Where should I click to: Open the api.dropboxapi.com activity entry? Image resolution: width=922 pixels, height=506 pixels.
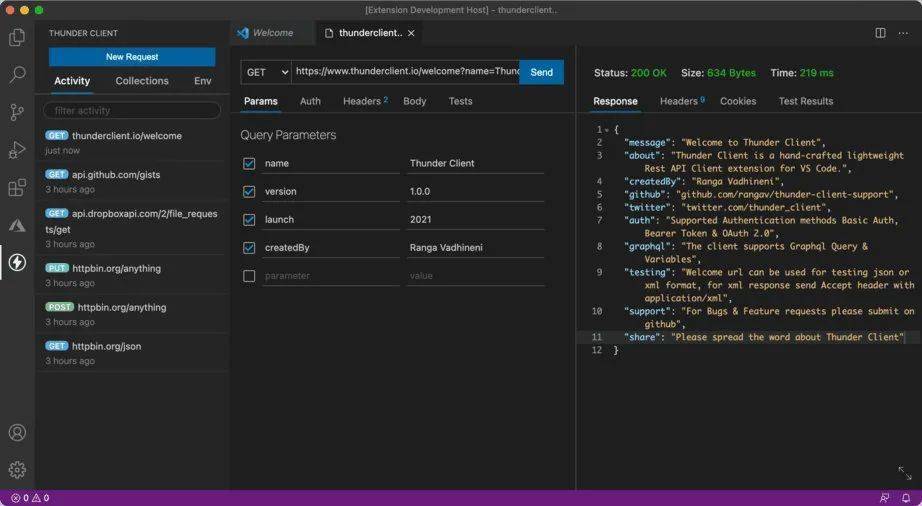tap(132, 228)
